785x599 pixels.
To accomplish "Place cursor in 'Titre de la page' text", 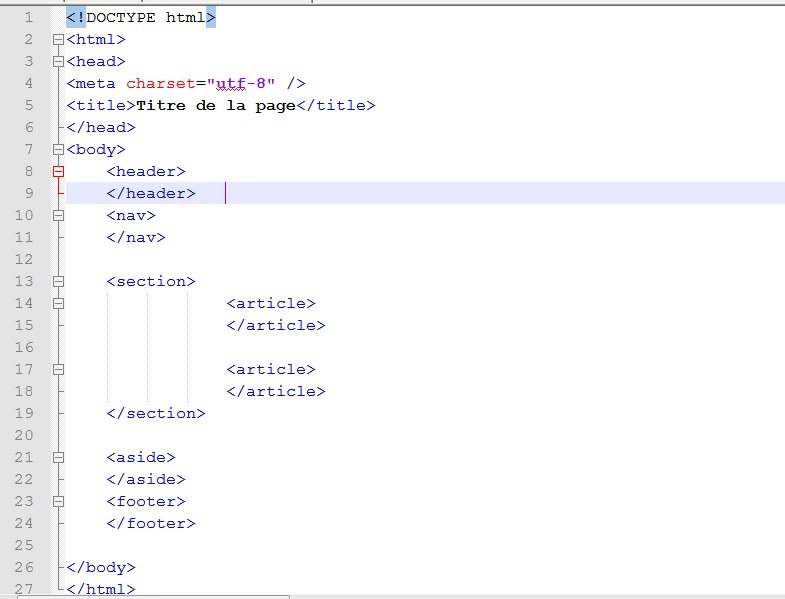I will pyautogui.click(x=216, y=106).
